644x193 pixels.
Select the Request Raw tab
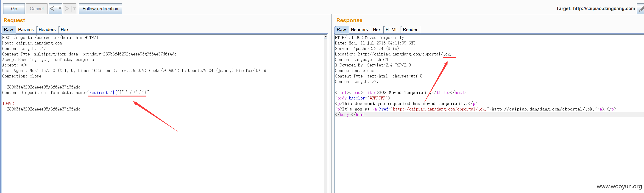click(8, 30)
